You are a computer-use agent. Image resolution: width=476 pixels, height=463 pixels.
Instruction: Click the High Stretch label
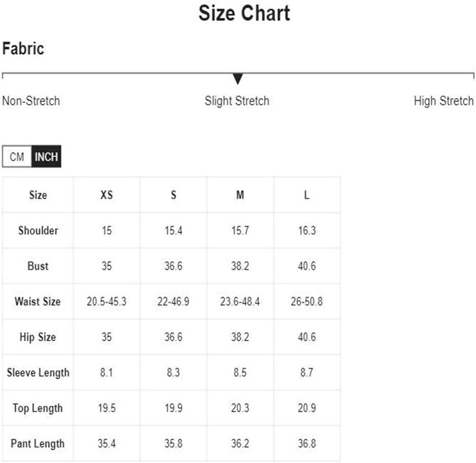click(x=444, y=101)
